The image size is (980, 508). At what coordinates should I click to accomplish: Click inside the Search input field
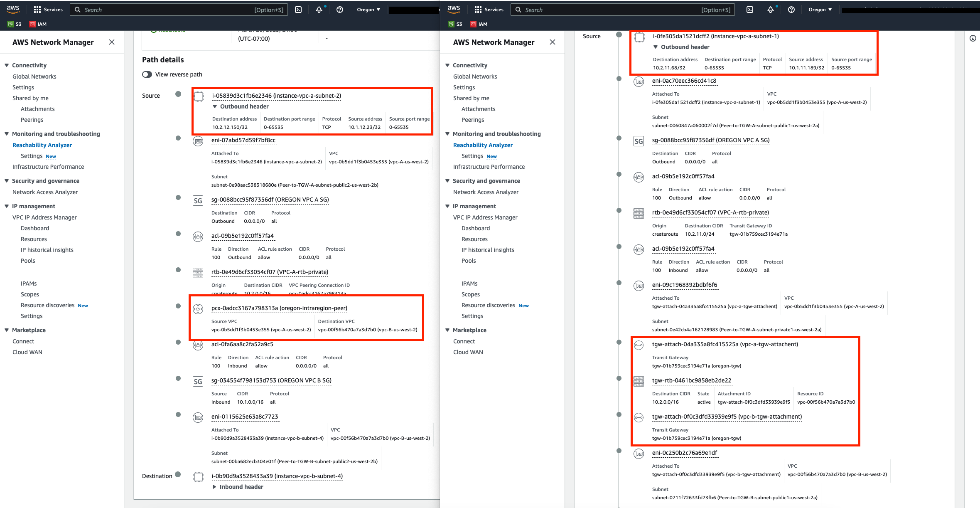pyautogui.click(x=179, y=9)
